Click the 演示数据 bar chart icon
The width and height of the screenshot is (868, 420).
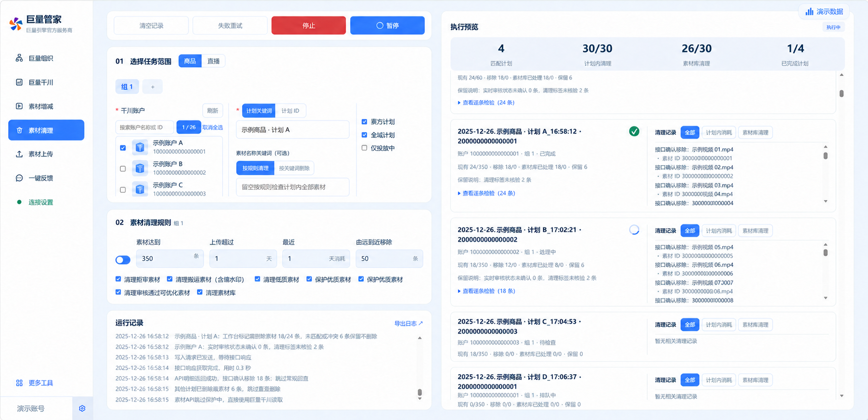pyautogui.click(x=809, y=12)
